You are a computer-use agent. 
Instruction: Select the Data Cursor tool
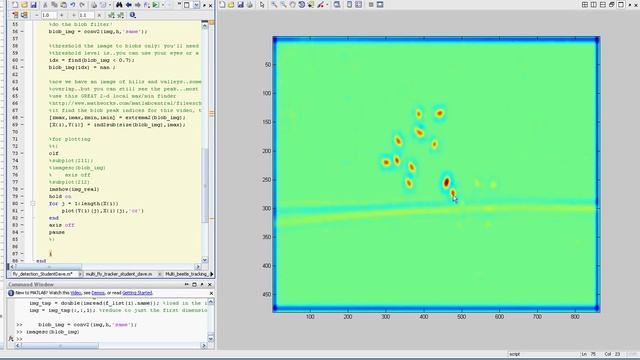(311, 4)
